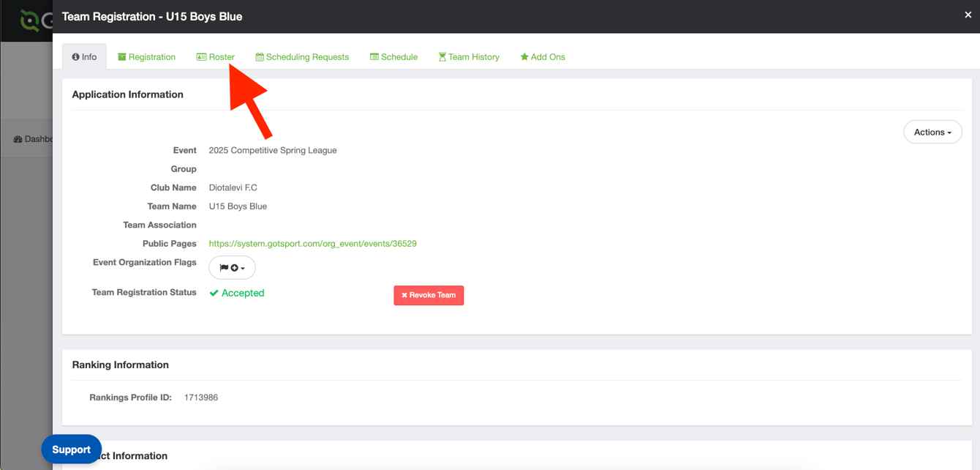Click the 'Diotalevi F.C' club name
The height and width of the screenshot is (470, 980).
coord(233,187)
